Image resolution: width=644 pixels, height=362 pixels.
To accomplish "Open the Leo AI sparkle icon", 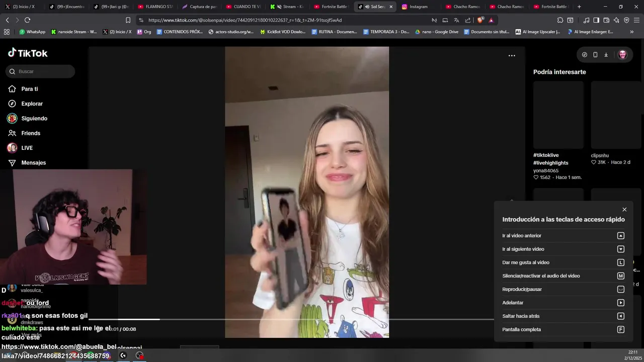I will [616, 20].
